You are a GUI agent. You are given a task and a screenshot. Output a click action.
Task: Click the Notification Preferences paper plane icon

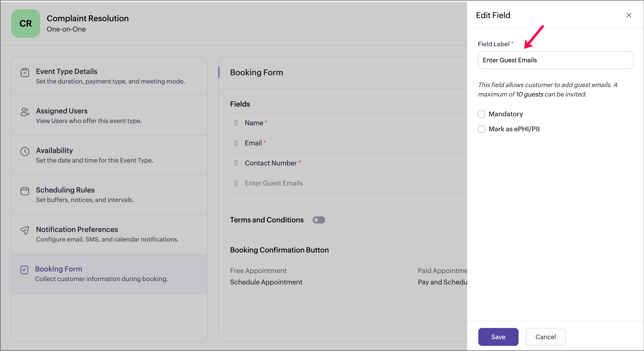coord(25,230)
